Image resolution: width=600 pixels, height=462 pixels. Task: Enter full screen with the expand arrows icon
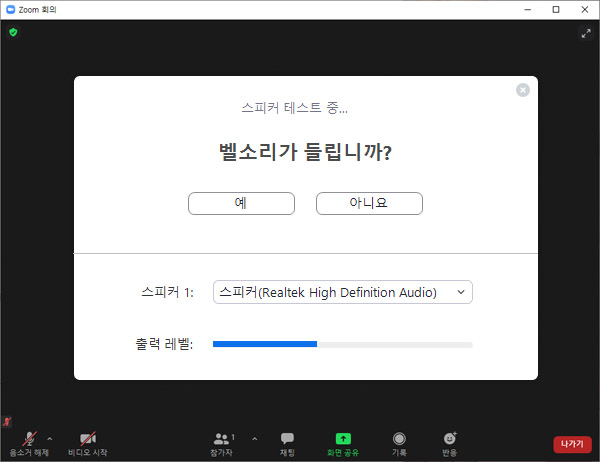point(586,33)
